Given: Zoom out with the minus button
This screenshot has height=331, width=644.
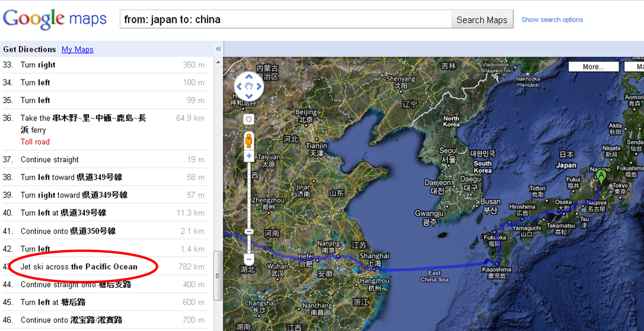Looking at the screenshot, I should (x=249, y=259).
